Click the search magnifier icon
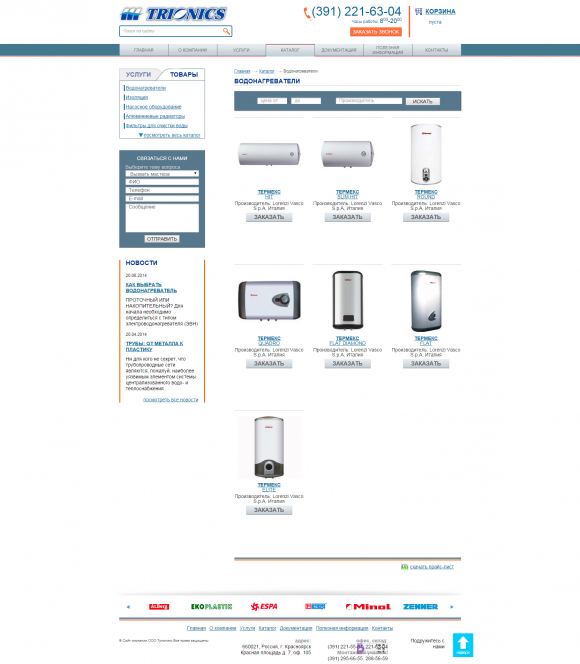This screenshot has height=664, width=580. [226, 31]
